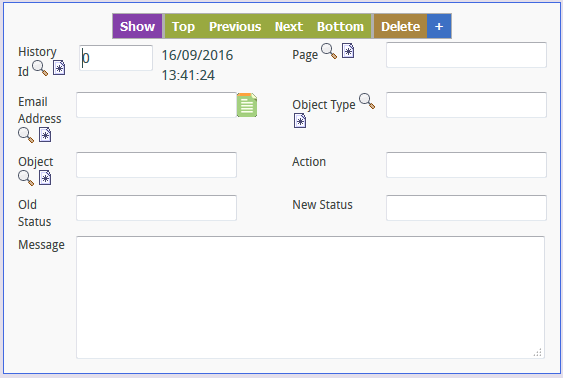Click the search magnifier next to Page label
Viewport: 563px width, 378px height.
pyautogui.click(x=329, y=51)
